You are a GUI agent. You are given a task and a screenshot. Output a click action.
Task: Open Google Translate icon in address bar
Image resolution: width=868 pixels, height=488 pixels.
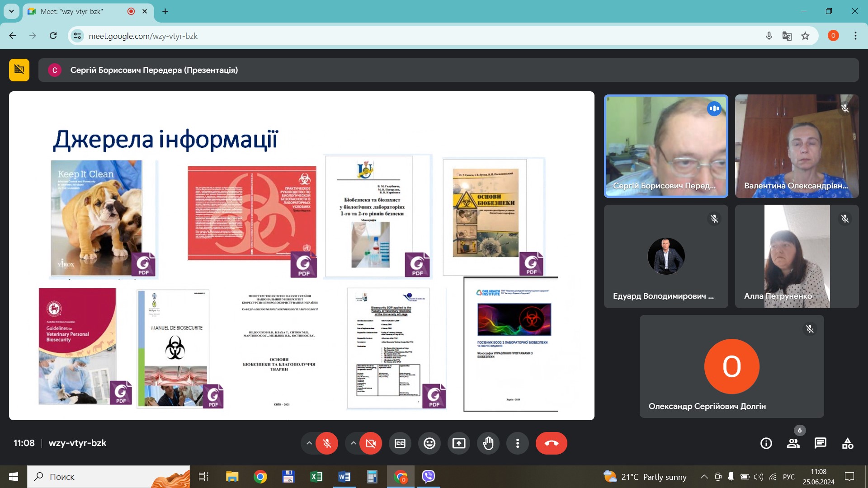coord(787,36)
